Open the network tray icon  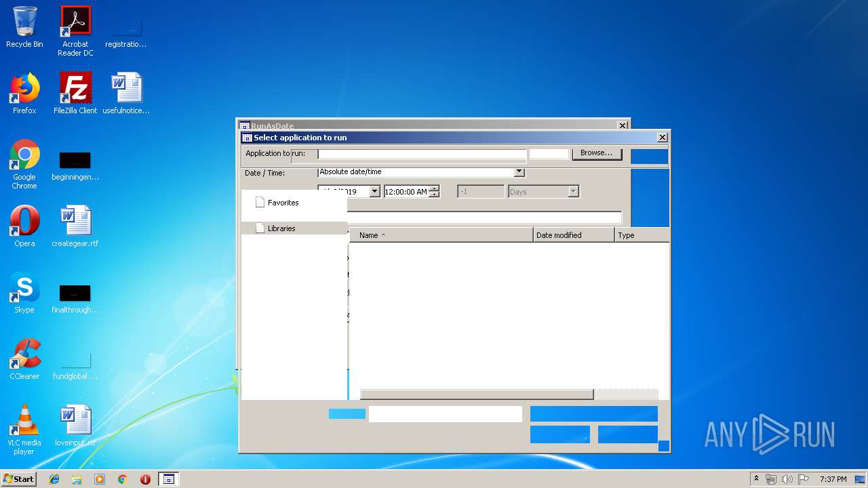coord(771,479)
